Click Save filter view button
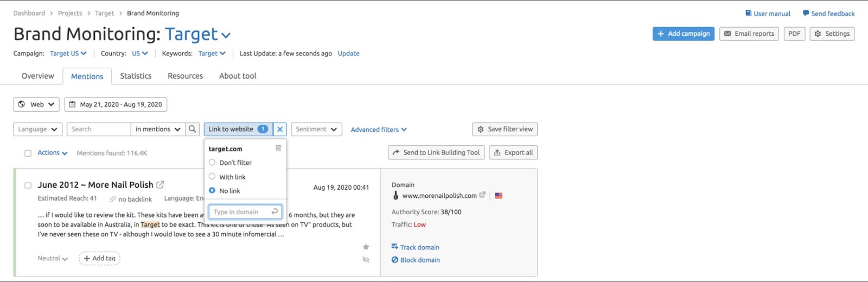The image size is (868, 282). [x=505, y=129]
